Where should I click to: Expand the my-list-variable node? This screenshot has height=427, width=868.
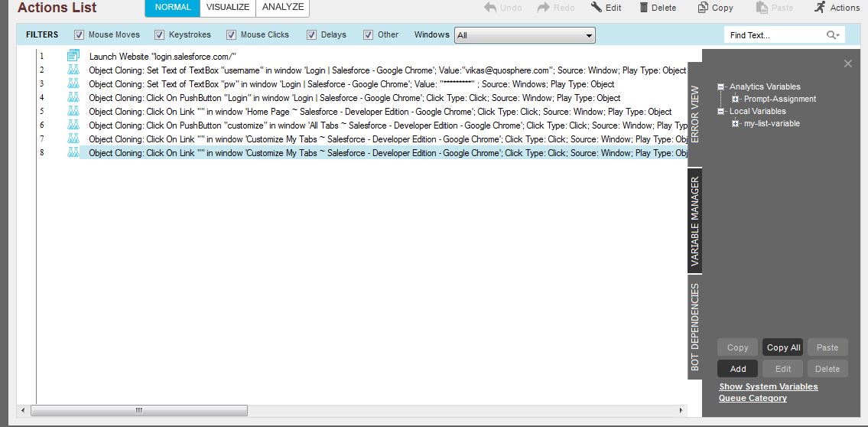tap(735, 124)
